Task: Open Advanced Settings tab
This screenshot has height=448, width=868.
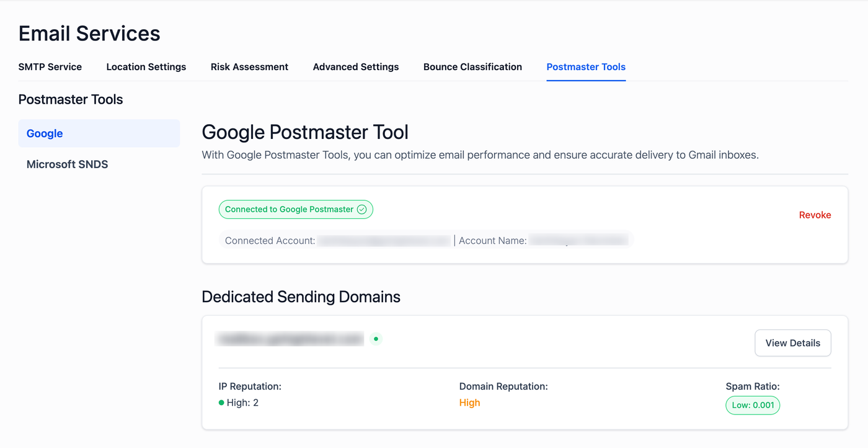Action: (x=356, y=67)
